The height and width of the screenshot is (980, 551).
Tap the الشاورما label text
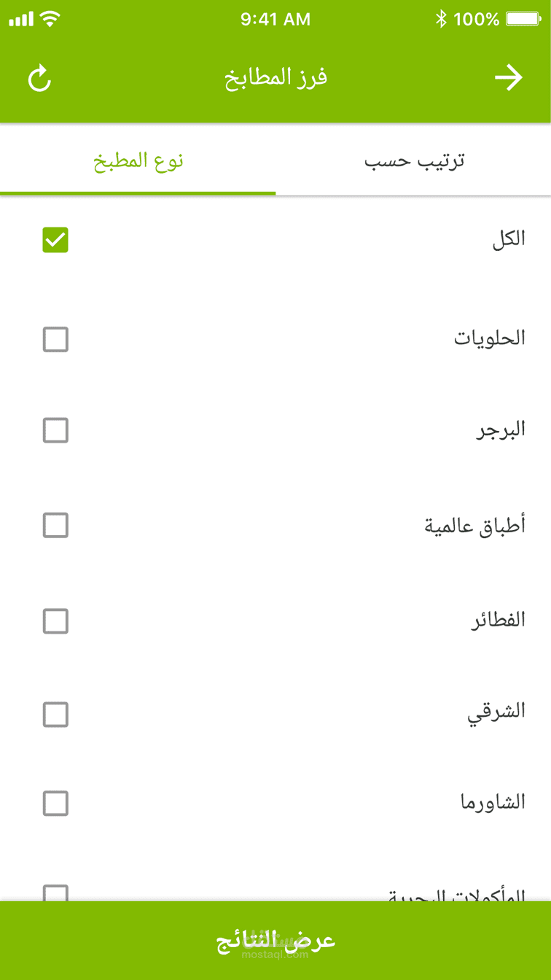[493, 803]
